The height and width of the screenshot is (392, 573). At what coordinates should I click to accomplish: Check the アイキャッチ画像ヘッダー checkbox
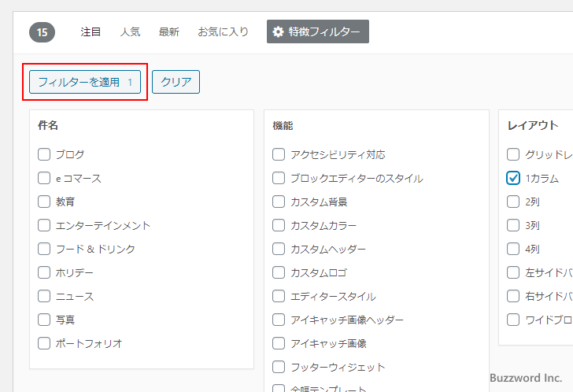click(x=279, y=320)
